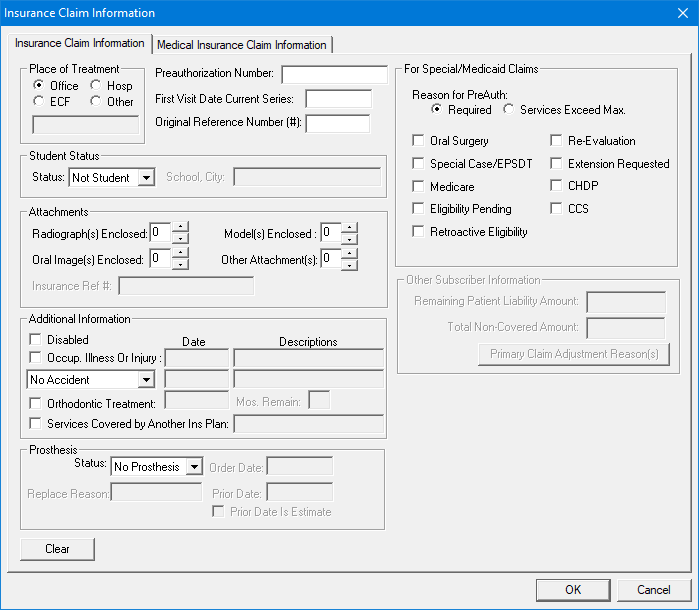Decrease Other Attachment(s) spinner value
The image size is (699, 610).
(349, 265)
